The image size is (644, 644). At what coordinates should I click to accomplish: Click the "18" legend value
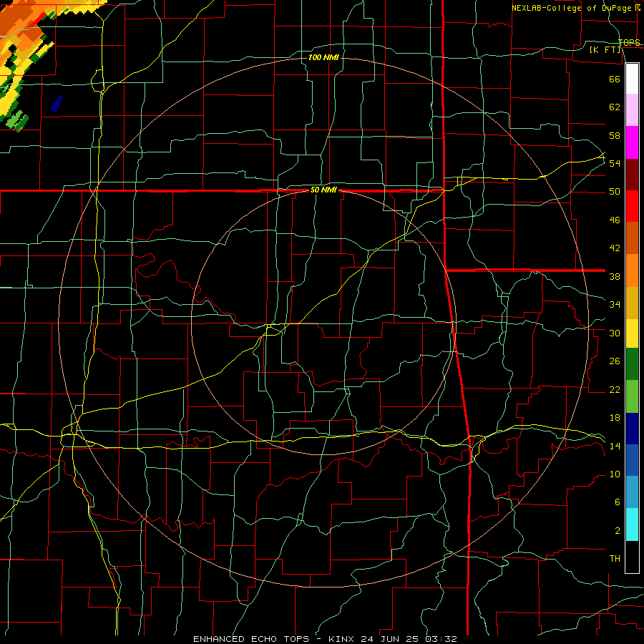pyautogui.click(x=615, y=418)
